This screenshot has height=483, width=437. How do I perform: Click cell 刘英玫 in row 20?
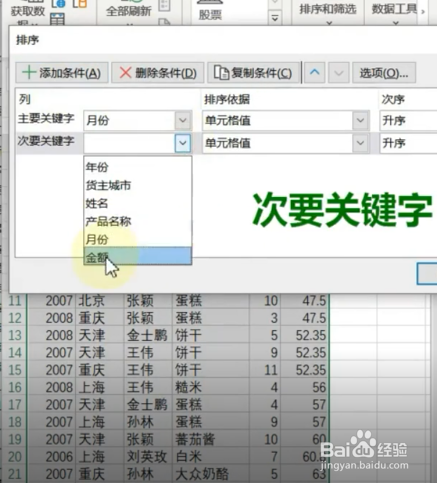coord(148,457)
